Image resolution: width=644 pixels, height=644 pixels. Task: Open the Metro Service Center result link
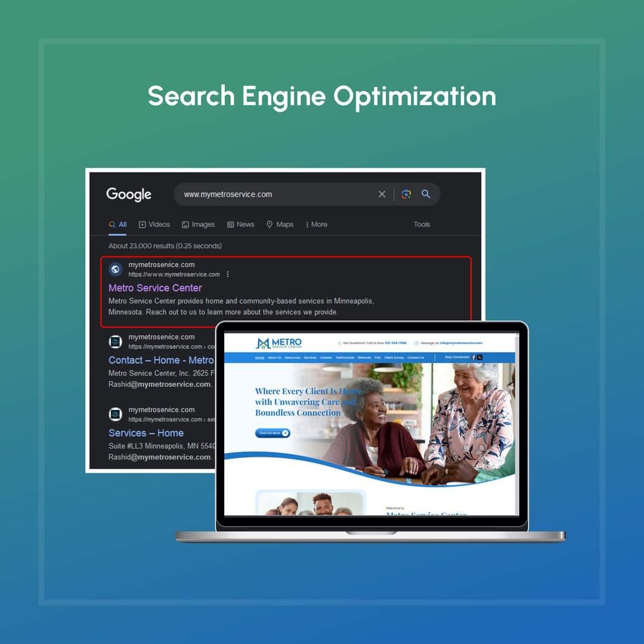155,288
